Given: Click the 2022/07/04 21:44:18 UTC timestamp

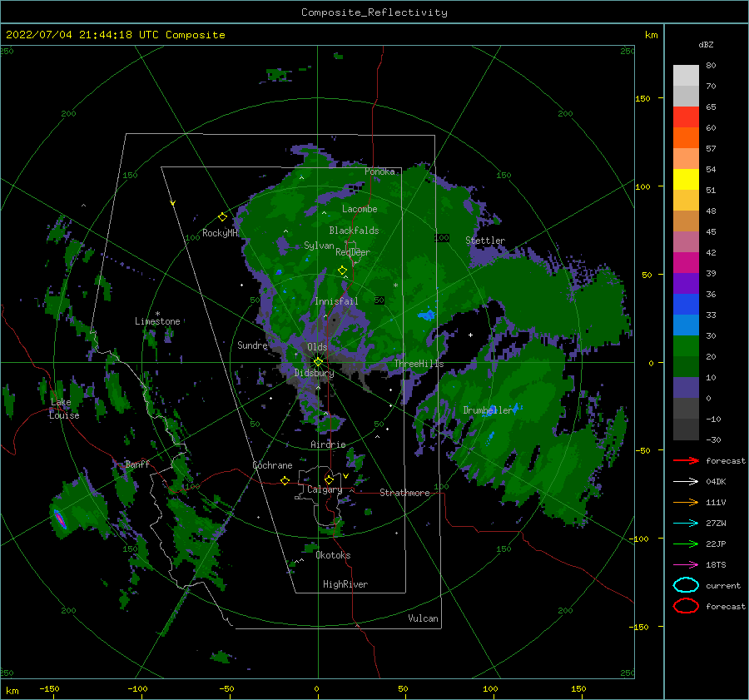Looking at the screenshot, I should tap(83, 35).
